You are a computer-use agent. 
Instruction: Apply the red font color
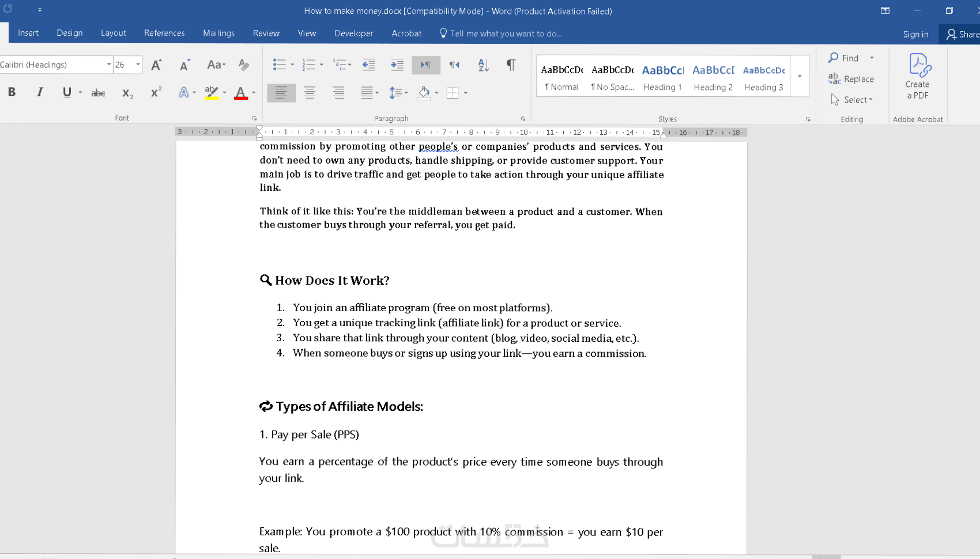pos(241,93)
